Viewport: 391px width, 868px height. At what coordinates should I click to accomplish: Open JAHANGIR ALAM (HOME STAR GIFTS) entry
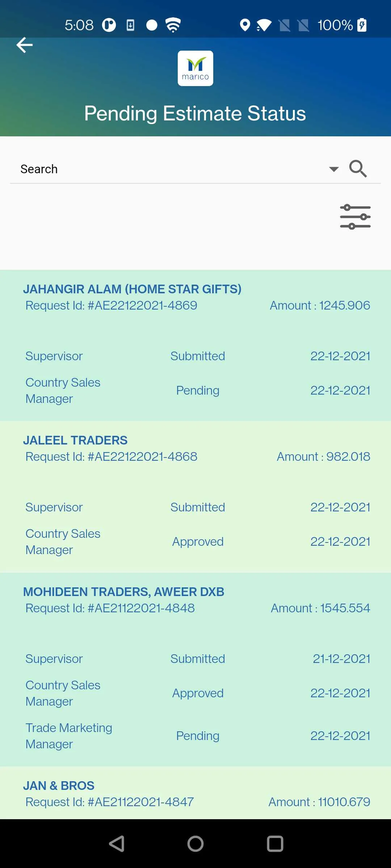(195, 345)
